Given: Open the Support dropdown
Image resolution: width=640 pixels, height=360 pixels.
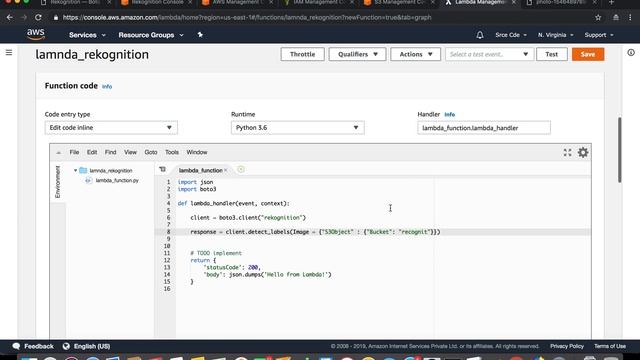Looking at the screenshot, I should point(599,35).
